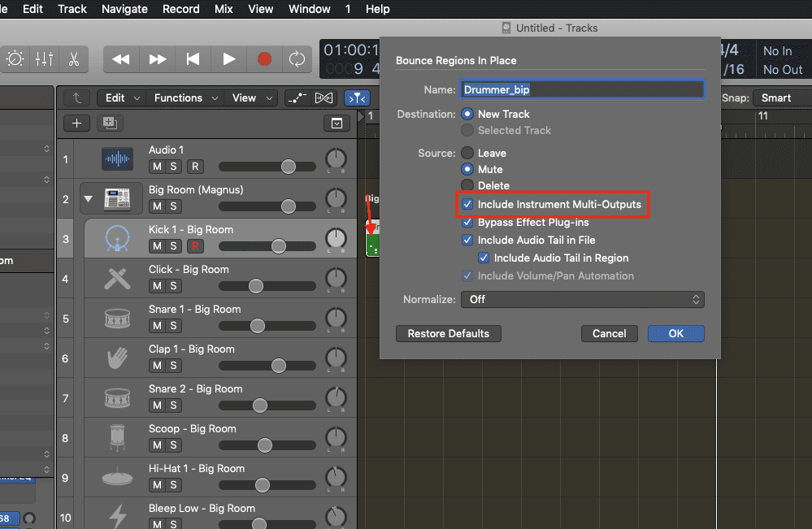812x529 pixels.
Task: Toggle Bypass Effect Plug-ins checkbox
Action: [x=467, y=222]
